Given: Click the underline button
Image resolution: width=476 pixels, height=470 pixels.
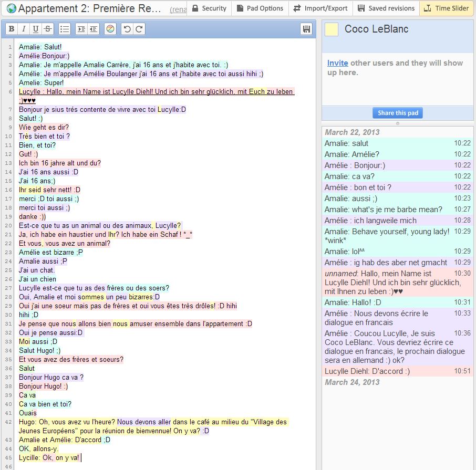Looking at the screenshot, I should (x=36, y=29).
